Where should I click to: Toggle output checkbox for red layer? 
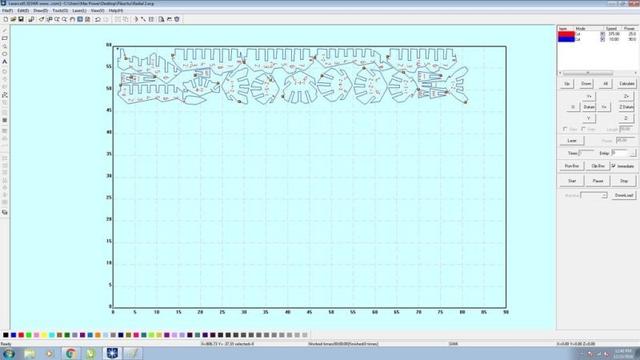602,34
